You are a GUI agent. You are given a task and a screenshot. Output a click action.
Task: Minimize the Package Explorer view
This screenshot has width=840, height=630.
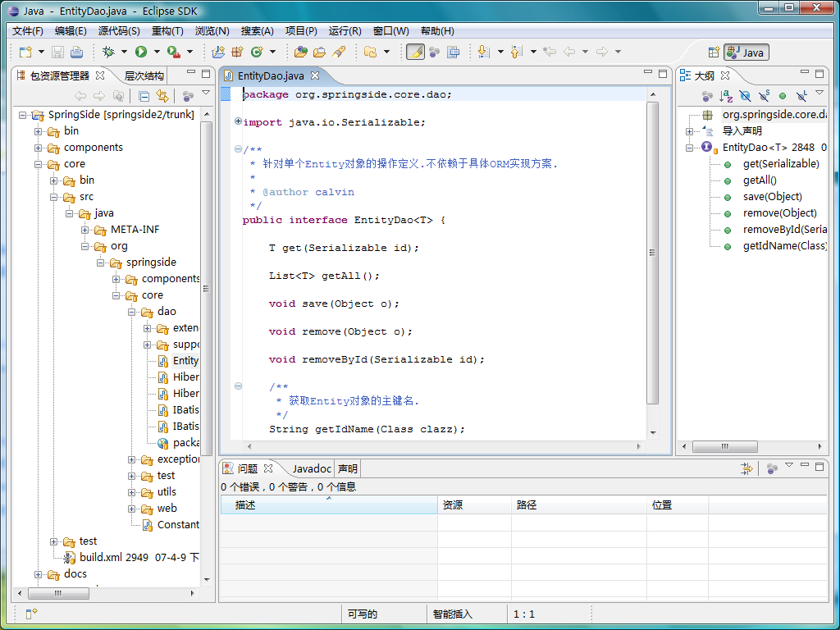pos(190,72)
